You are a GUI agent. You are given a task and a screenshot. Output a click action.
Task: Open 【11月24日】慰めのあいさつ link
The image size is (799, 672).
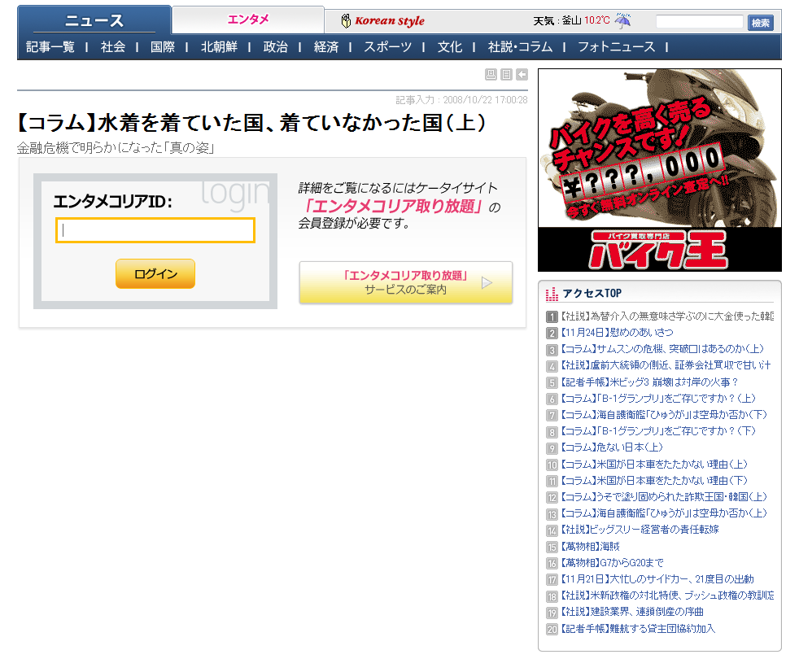tap(617, 333)
